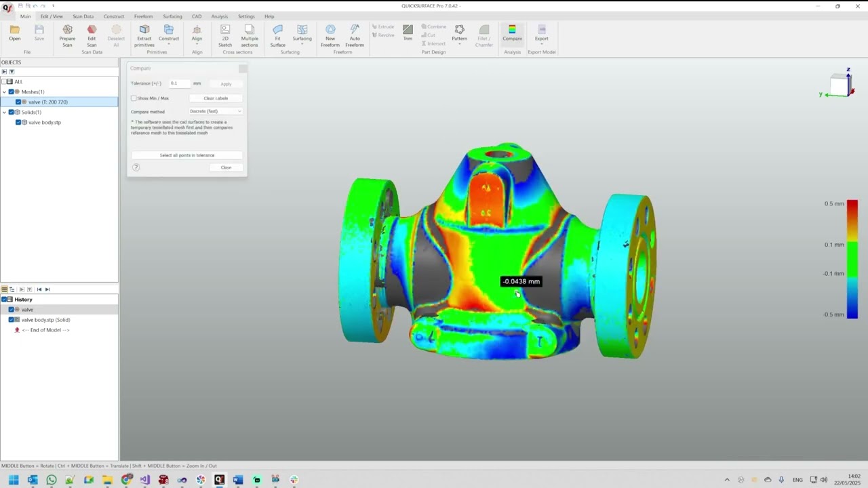Screen dimensions: 868x488
Task: Start a 2D Sketch cross section
Action: [x=225, y=36]
